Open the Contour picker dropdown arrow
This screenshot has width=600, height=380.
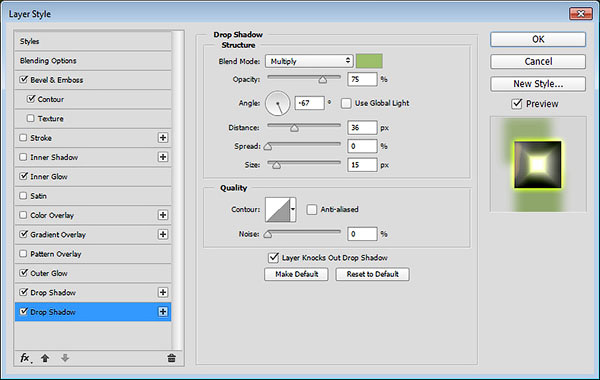[293, 209]
